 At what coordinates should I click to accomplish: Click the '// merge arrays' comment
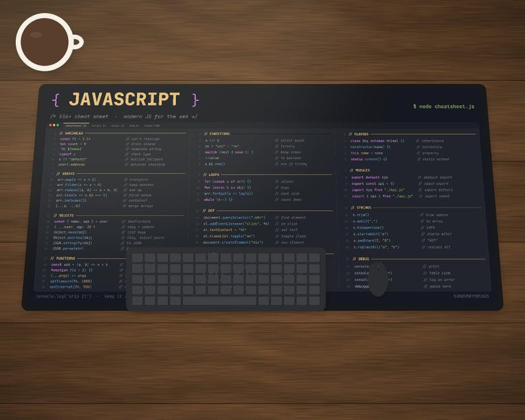click(x=138, y=206)
